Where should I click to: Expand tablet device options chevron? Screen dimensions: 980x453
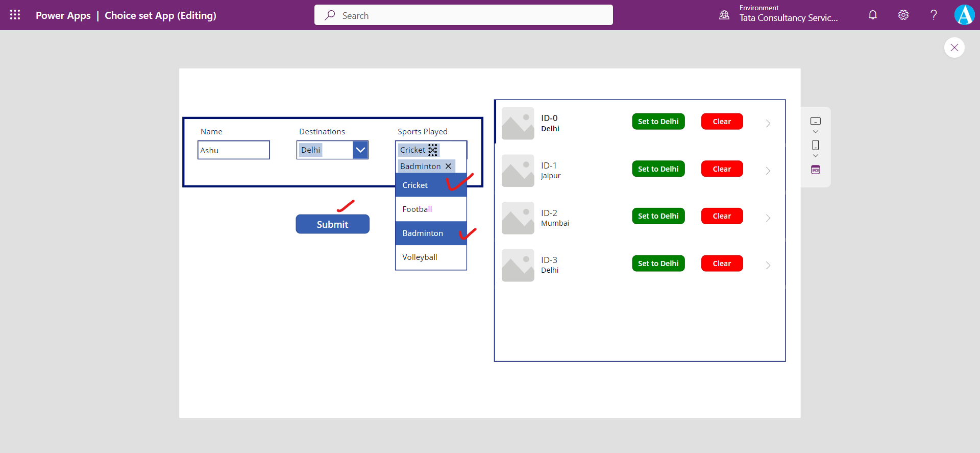tap(816, 132)
